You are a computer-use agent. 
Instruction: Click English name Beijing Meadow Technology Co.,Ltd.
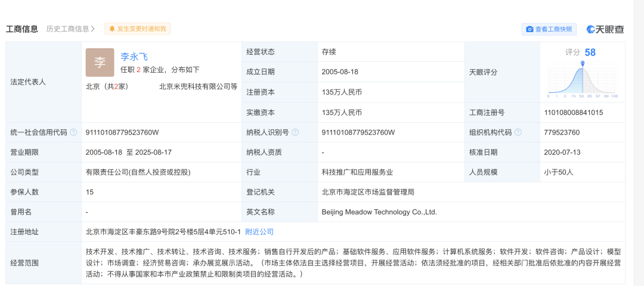click(379, 212)
